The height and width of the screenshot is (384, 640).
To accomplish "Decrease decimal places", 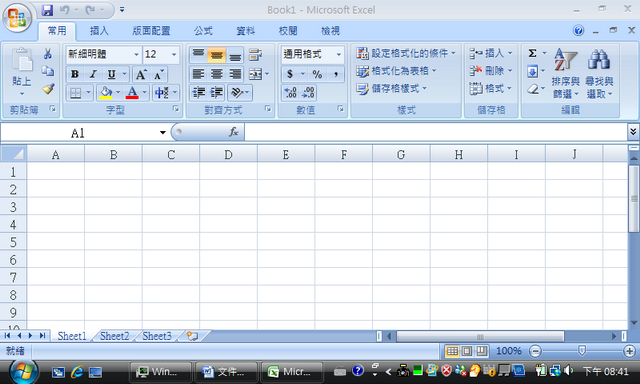I will coord(308,93).
